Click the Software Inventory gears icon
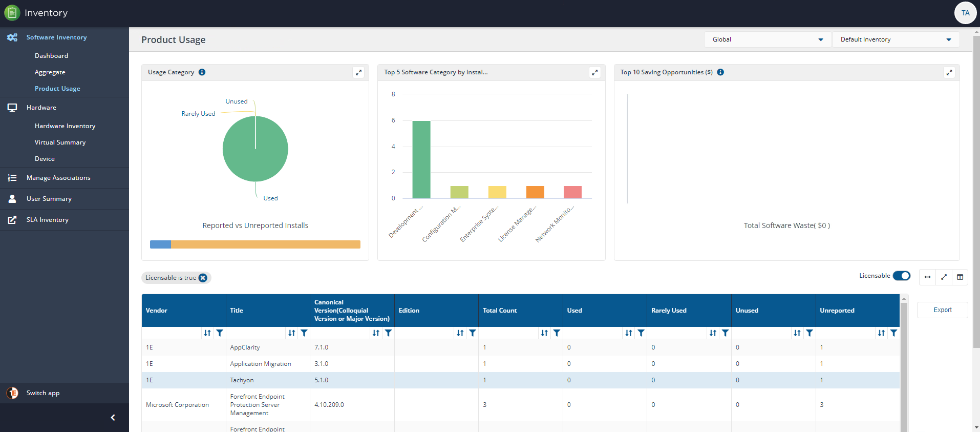Image resolution: width=980 pixels, height=432 pixels. [x=12, y=37]
